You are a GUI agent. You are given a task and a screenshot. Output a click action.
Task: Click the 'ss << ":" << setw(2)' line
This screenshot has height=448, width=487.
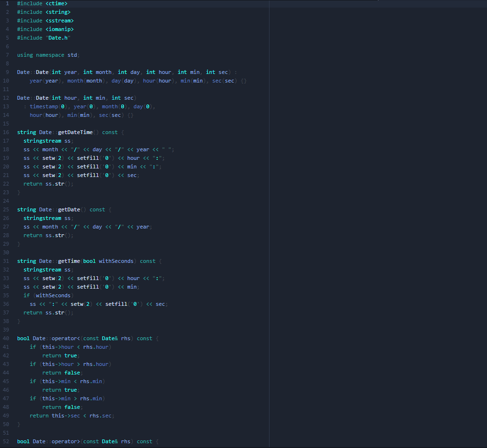tap(99, 304)
